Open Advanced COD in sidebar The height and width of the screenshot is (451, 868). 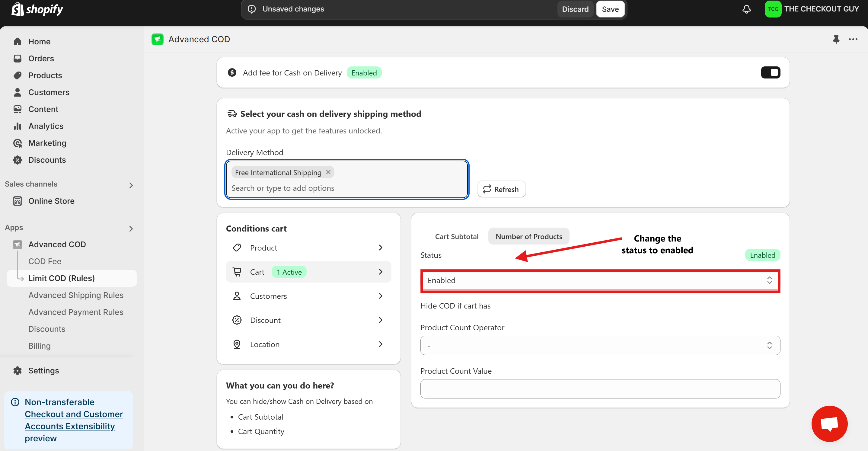pyautogui.click(x=57, y=245)
